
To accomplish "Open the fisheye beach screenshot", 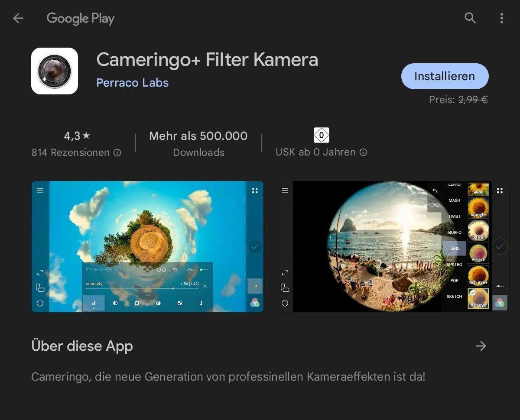I will pyautogui.click(x=392, y=246).
